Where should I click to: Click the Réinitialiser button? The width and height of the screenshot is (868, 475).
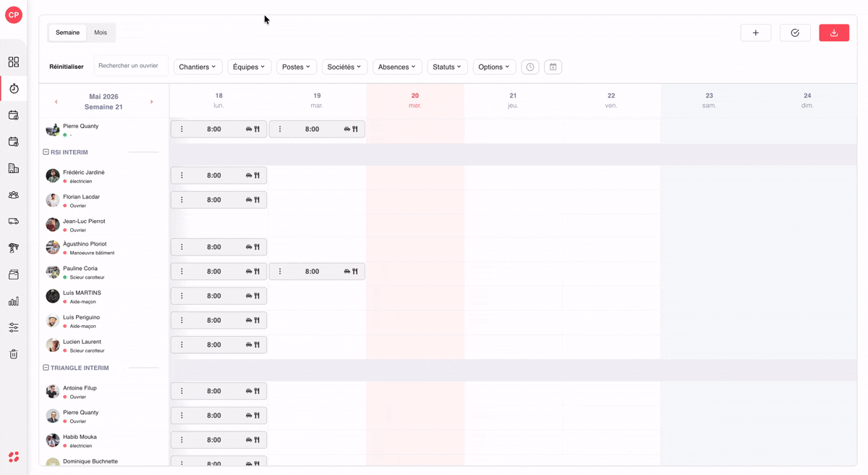67,67
